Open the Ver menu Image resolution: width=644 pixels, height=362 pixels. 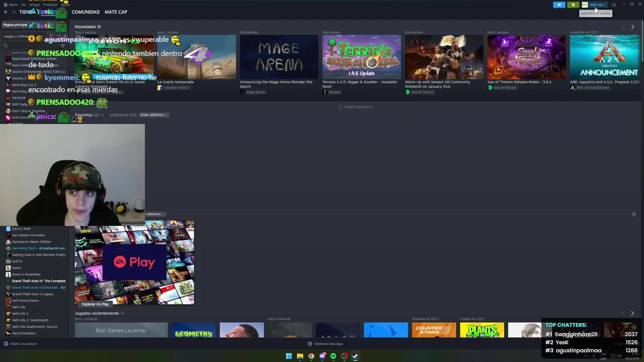coord(24,5)
